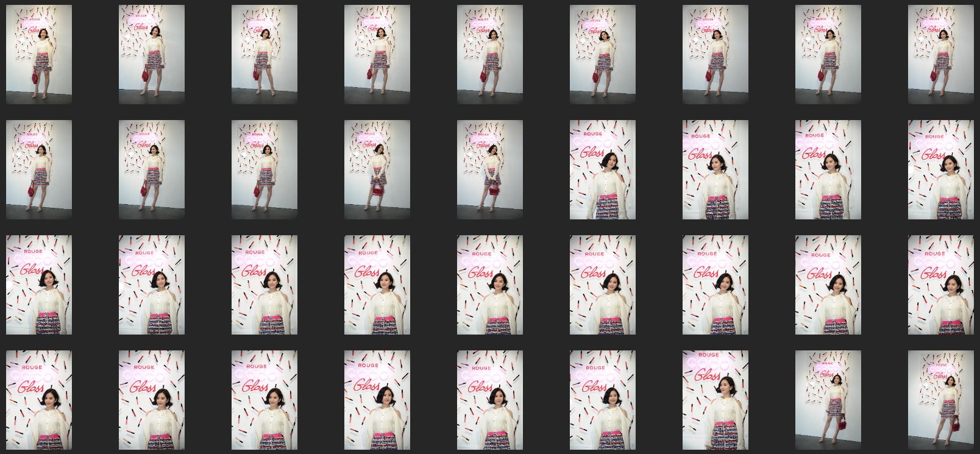Select the seventh photo in the third row

click(x=715, y=285)
